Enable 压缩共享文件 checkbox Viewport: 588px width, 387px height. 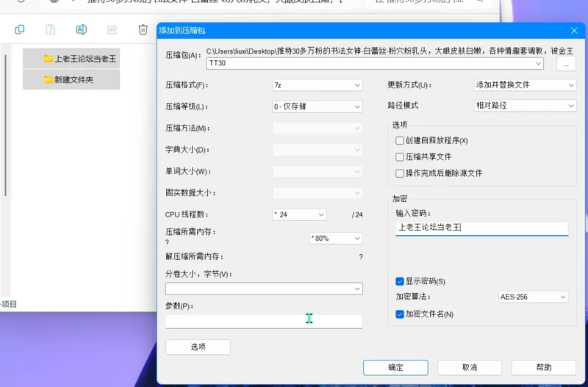[400, 156]
